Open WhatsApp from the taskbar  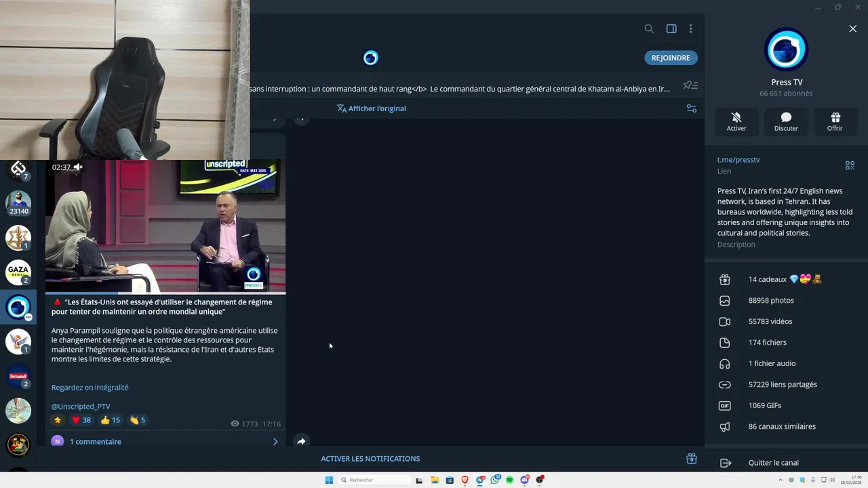click(494, 480)
